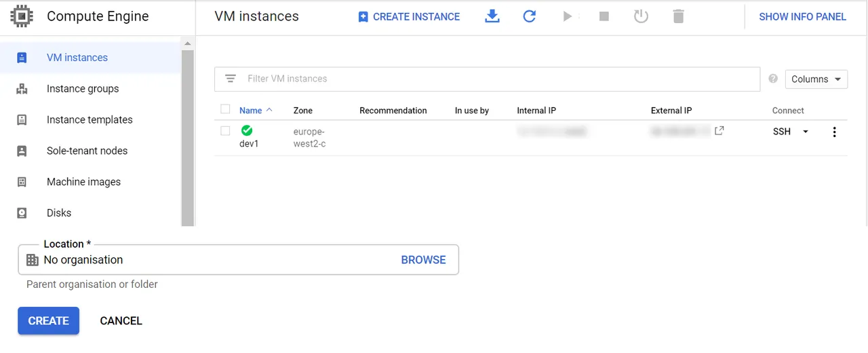Click the Sole-tenant nodes sidebar icon
Viewport: 868px width, 353px height.
click(22, 151)
